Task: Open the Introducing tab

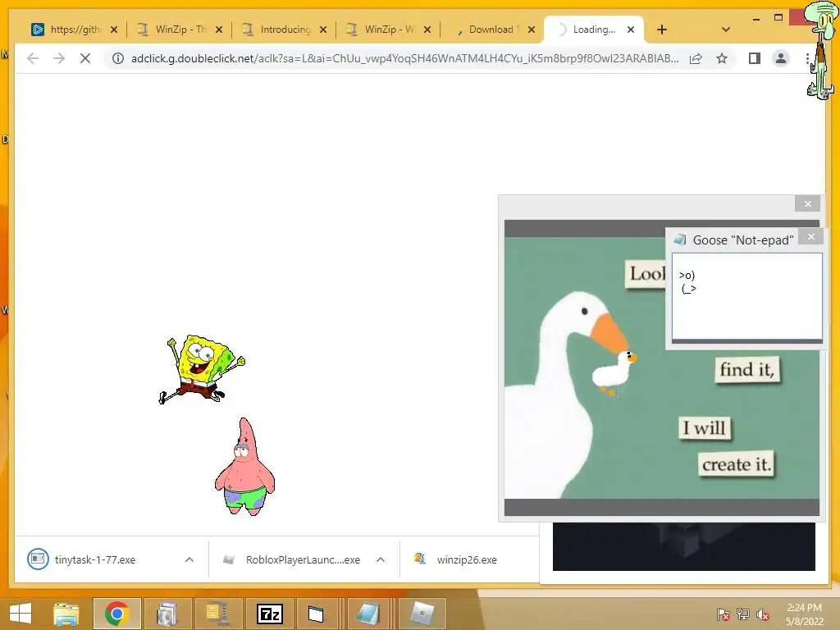Action: click(x=284, y=30)
